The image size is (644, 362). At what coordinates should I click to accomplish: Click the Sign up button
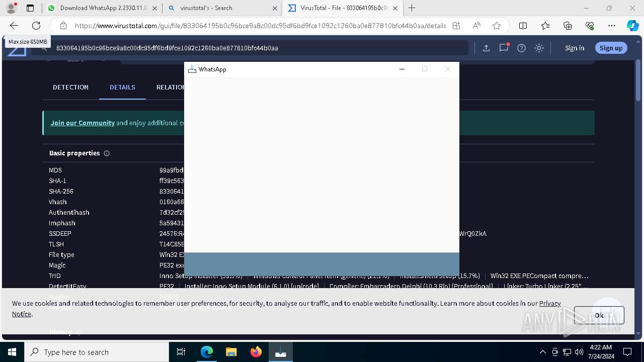point(611,48)
